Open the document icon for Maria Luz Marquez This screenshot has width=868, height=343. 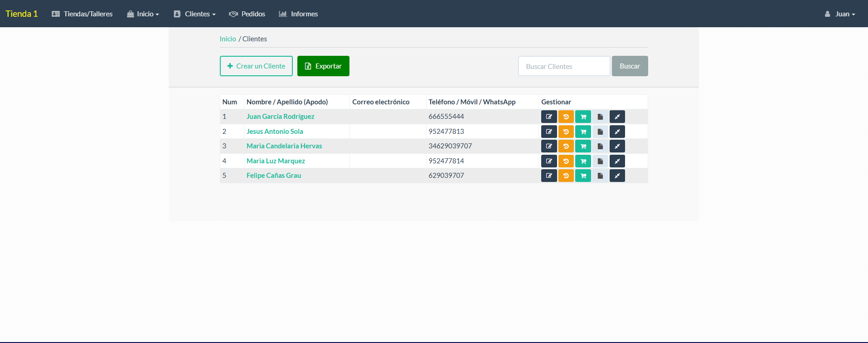click(600, 161)
